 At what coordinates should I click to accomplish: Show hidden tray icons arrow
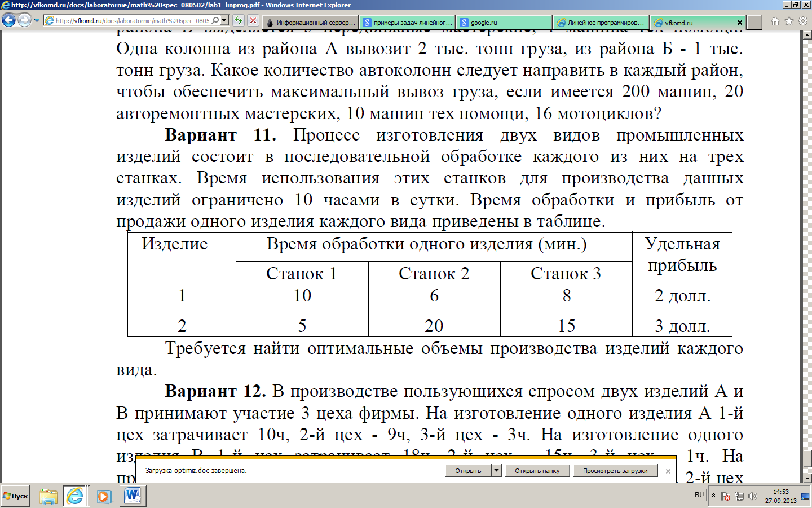click(x=713, y=496)
